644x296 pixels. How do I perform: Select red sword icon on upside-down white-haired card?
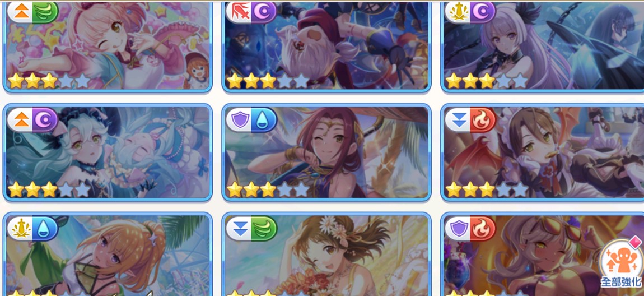[239, 12]
